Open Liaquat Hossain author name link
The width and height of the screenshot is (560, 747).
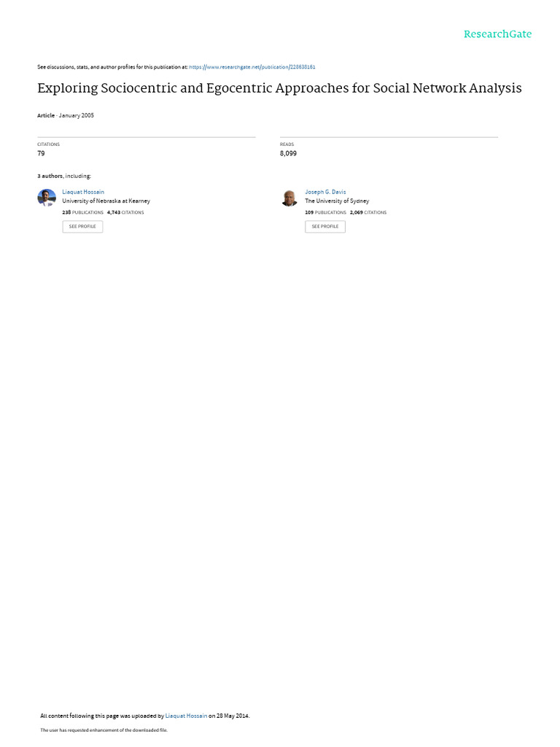coord(83,192)
